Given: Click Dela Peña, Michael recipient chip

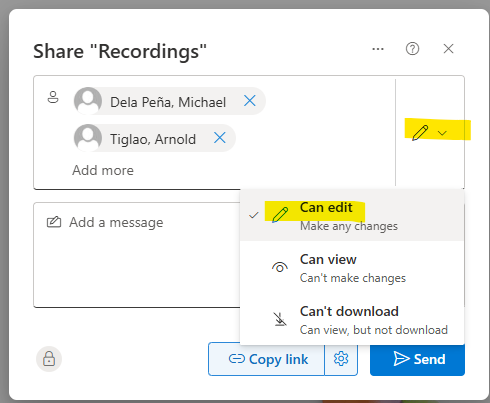Looking at the screenshot, I should pos(169,101).
